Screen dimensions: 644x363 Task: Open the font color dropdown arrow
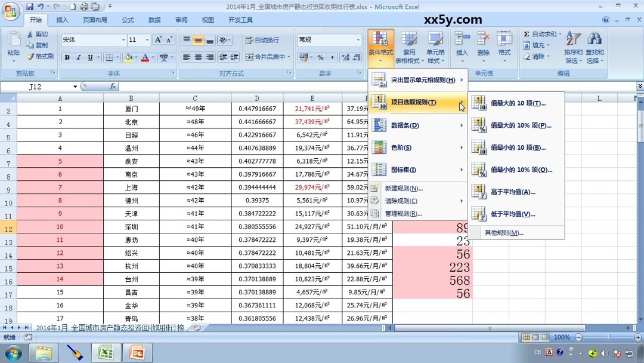point(152,57)
